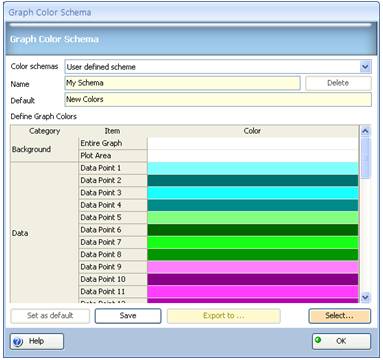The width and height of the screenshot is (383, 360).
Task: Click the Data Point 2 item cell
Action: pyautogui.click(x=113, y=180)
